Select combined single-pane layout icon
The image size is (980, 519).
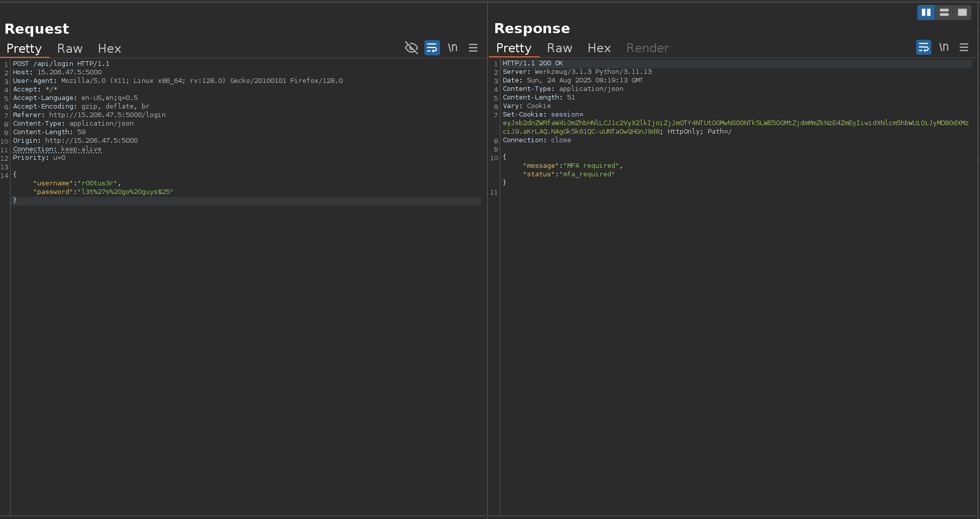pyautogui.click(x=962, y=13)
